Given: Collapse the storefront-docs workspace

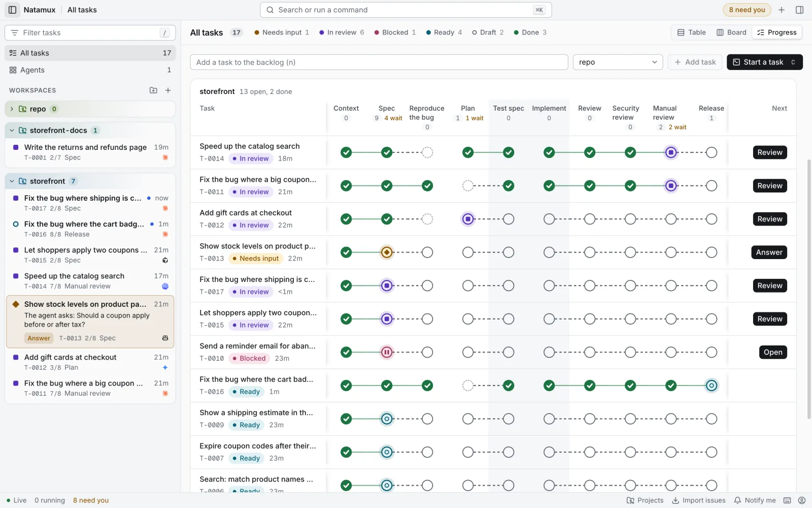Looking at the screenshot, I should pos(12,131).
